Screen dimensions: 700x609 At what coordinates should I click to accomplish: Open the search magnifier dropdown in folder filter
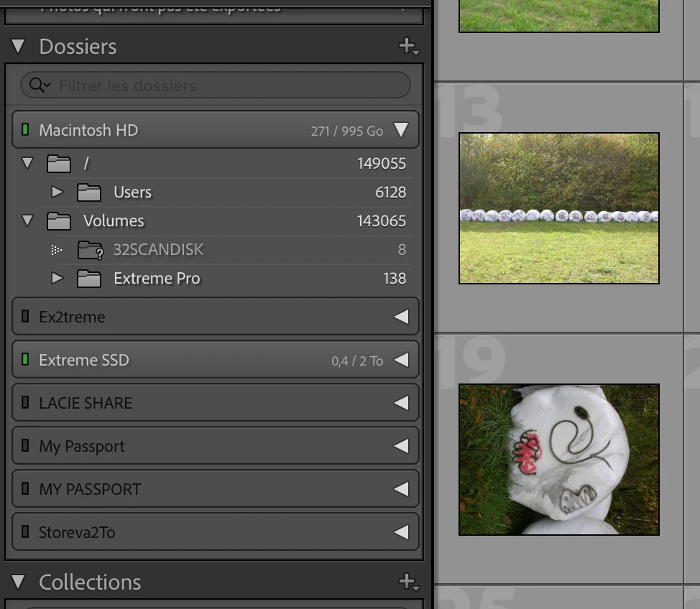(x=40, y=85)
